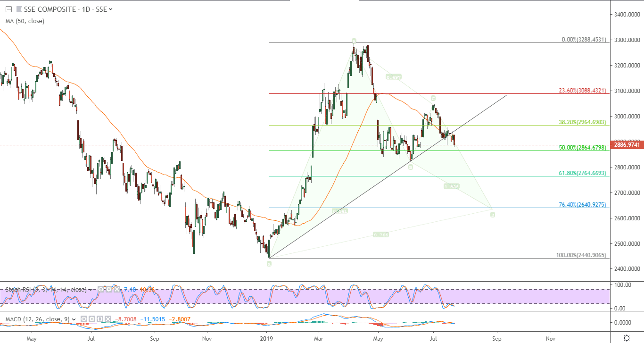Open chart settings gear in bottom-right corner
Image resolution: width=644 pixels, height=343 pixels.
pos(627,338)
